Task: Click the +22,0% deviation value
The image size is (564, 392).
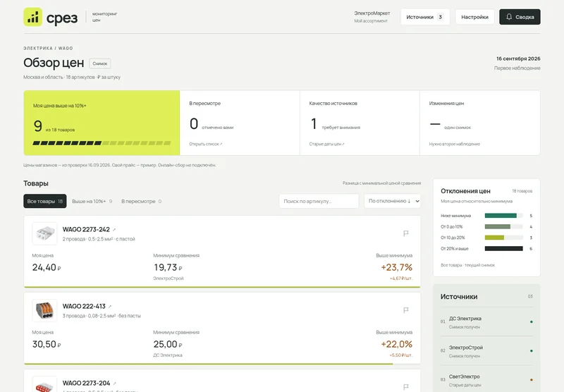Action: click(397, 344)
